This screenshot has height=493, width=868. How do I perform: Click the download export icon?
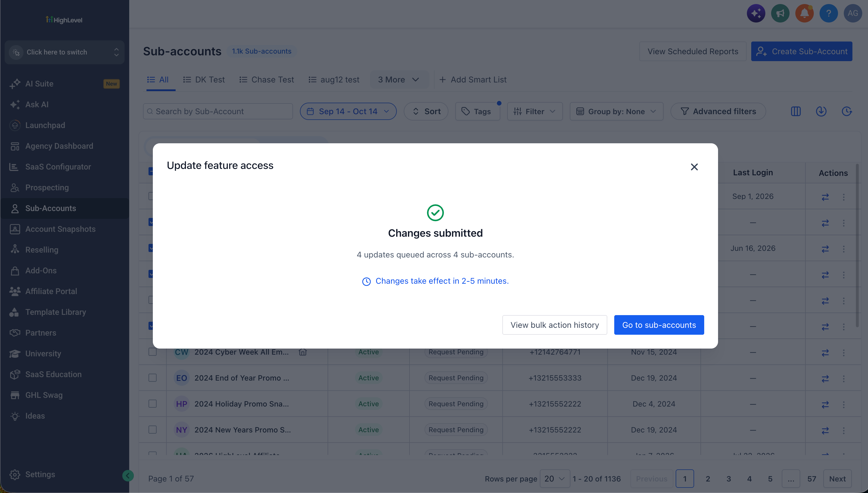coord(821,111)
